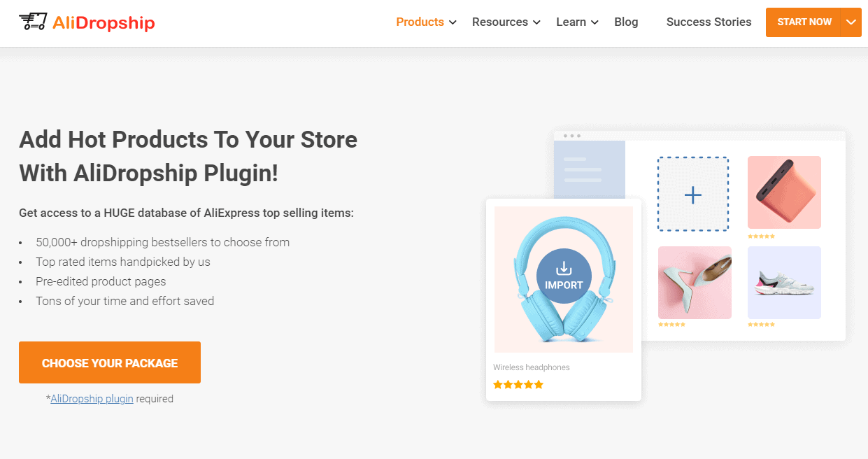Open the Learn menu
This screenshot has width=868, height=459.
571,22
